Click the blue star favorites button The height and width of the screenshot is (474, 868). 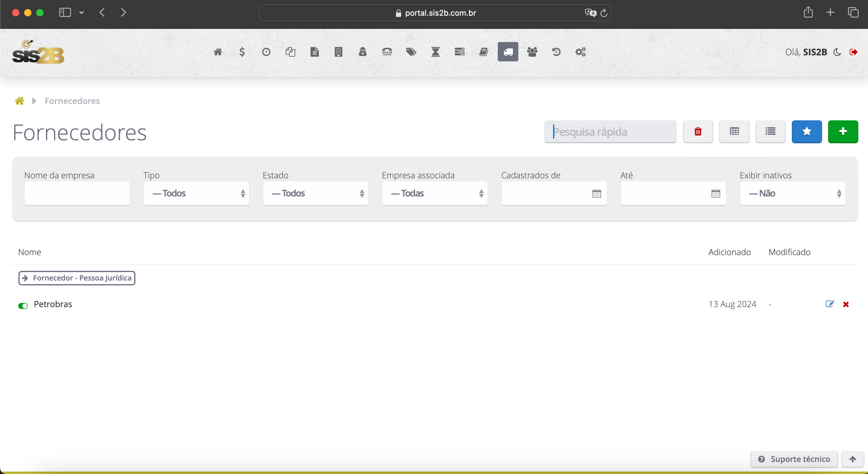[x=806, y=131]
